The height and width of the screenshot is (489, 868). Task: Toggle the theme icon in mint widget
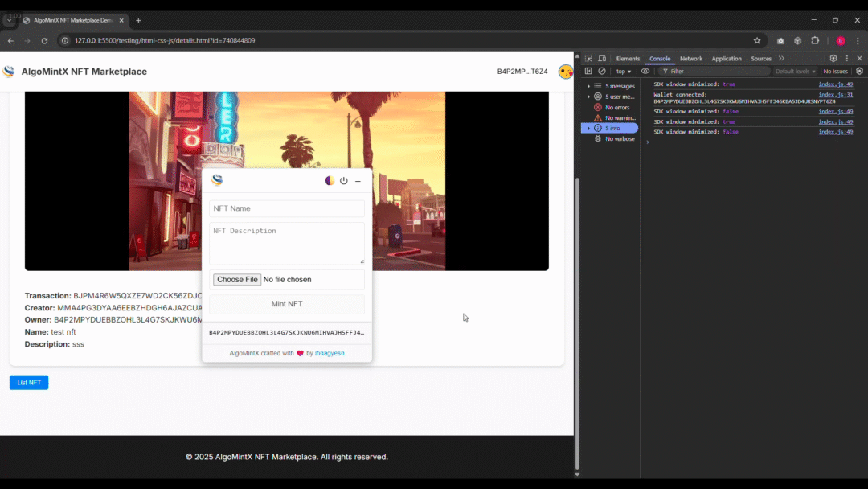tap(330, 181)
